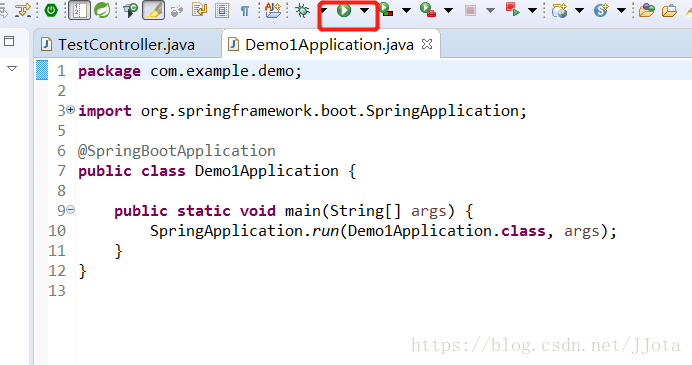Click the blue marker beside line 1
Screen dimensions: 692x365
(41, 70)
